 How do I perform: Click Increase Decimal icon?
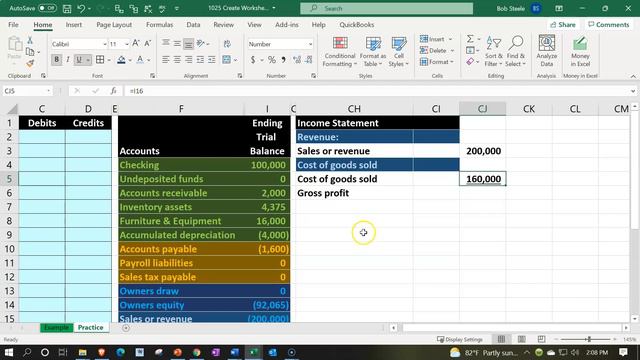297,60
